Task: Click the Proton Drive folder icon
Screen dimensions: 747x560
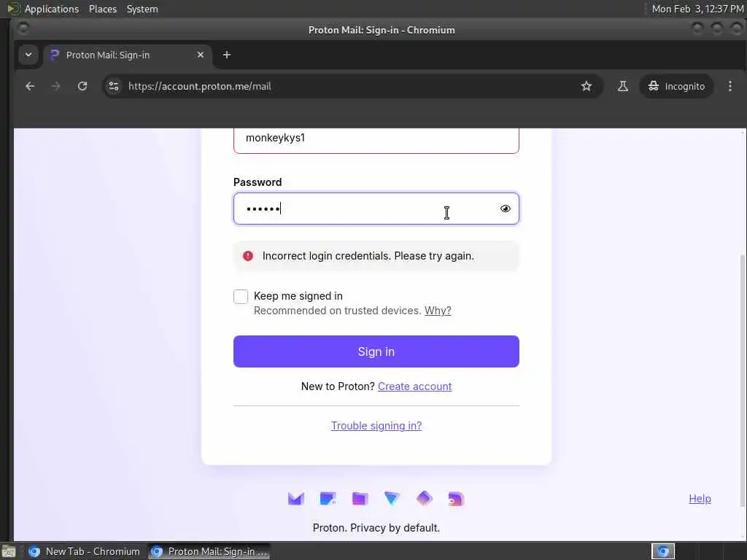Action: (360, 499)
